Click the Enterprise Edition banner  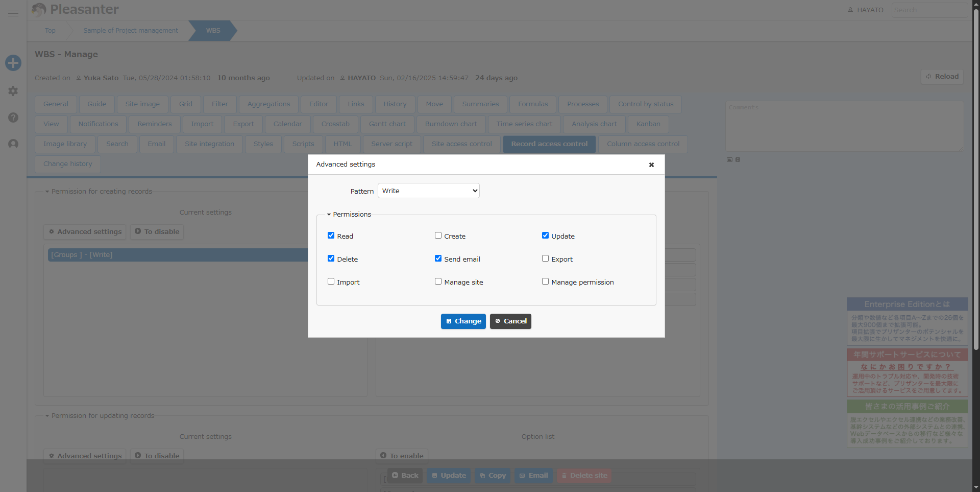click(908, 321)
